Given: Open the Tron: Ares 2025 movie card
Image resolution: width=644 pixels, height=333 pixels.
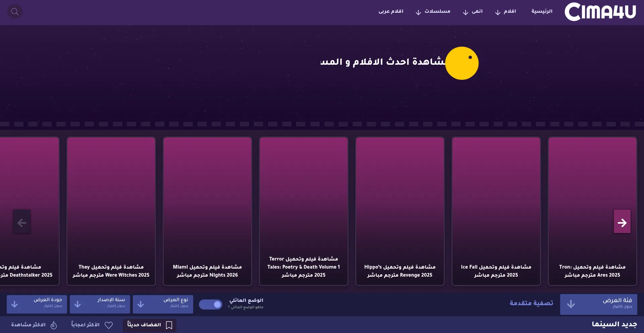Looking at the screenshot, I should (x=592, y=211).
